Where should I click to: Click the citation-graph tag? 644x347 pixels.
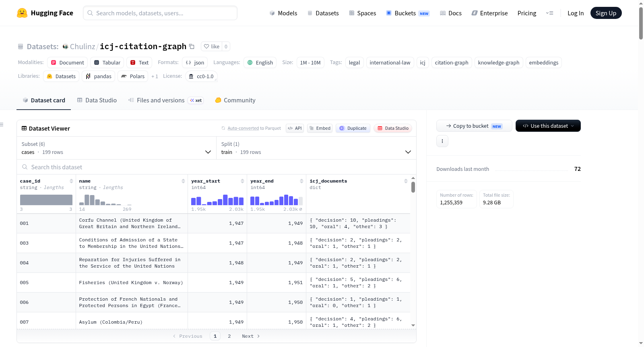[x=452, y=62]
